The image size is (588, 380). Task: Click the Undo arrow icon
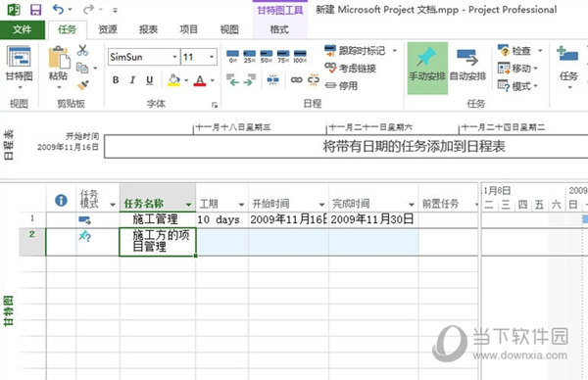click(x=58, y=9)
